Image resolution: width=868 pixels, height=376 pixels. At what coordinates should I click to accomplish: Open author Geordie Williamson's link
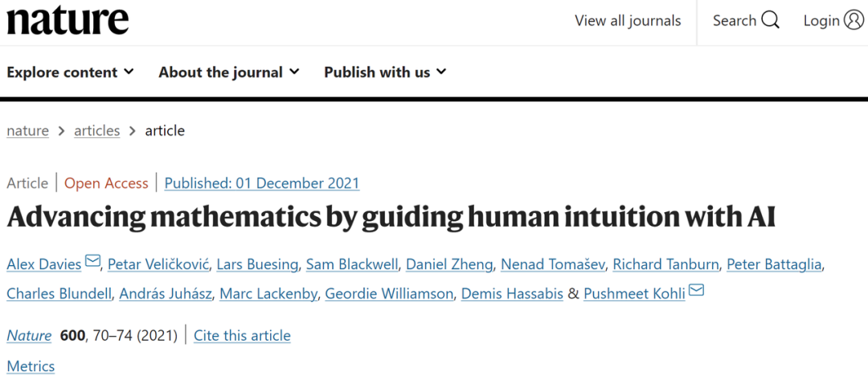click(x=389, y=293)
